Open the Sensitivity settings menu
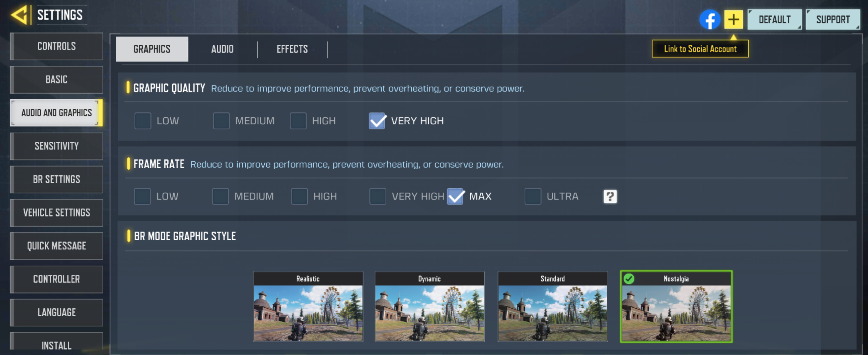The image size is (868, 355). click(x=57, y=146)
